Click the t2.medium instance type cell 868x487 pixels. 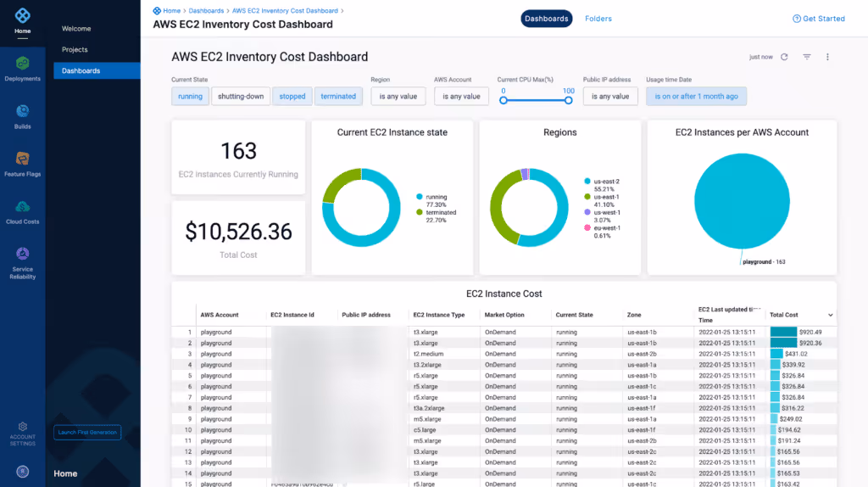click(428, 354)
